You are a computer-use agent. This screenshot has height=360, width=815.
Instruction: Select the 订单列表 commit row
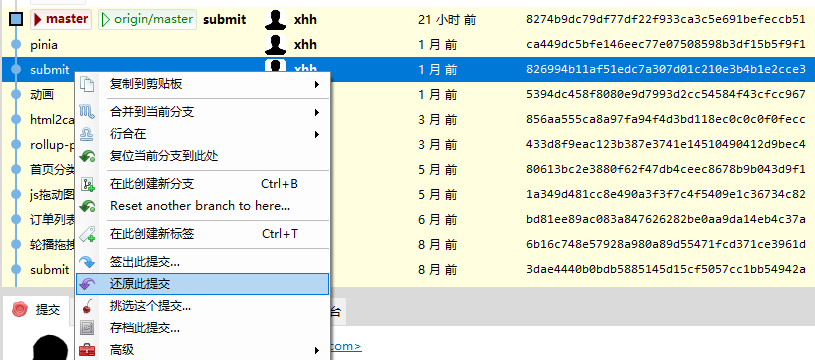click(x=408, y=219)
